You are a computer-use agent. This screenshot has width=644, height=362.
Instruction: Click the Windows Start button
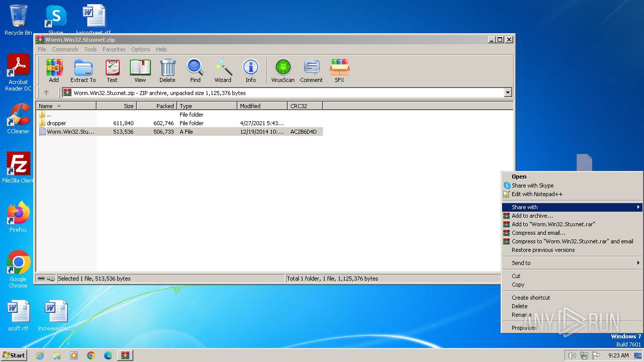[14, 355]
